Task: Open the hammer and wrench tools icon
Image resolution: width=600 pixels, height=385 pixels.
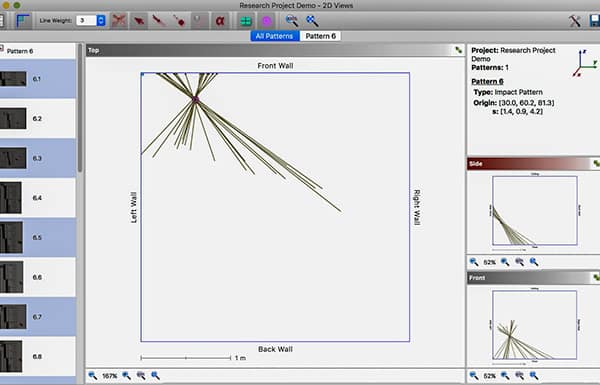Action: click(575, 20)
